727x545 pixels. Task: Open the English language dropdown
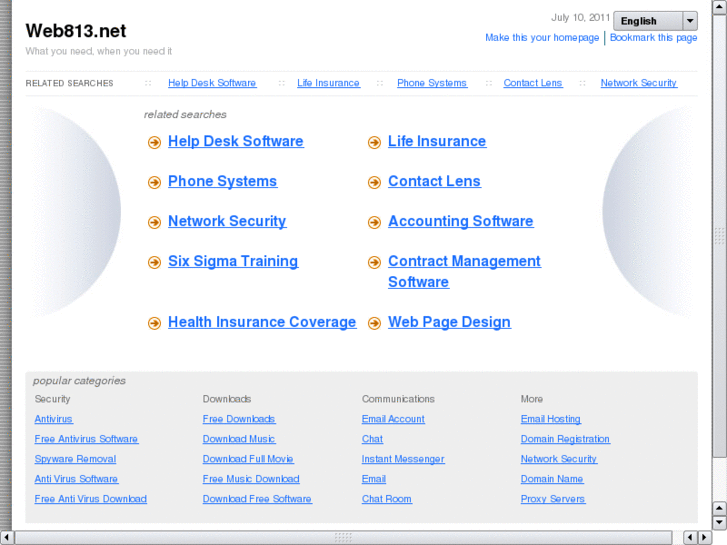tap(655, 21)
